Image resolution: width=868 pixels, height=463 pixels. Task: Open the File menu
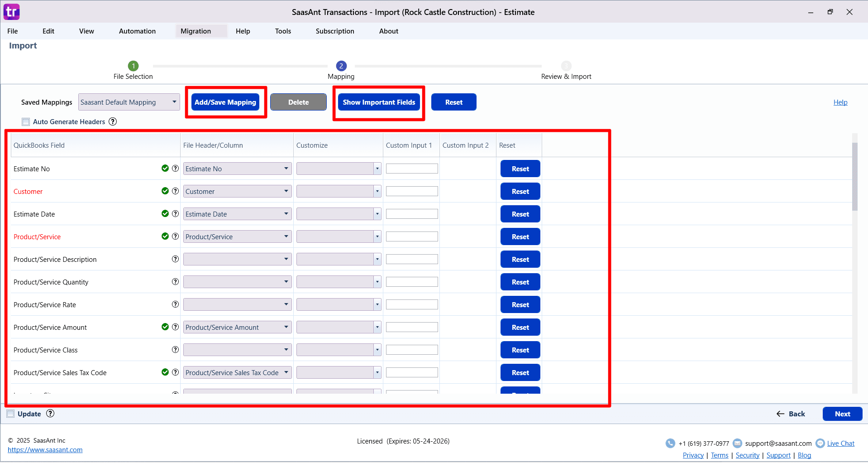(13, 31)
